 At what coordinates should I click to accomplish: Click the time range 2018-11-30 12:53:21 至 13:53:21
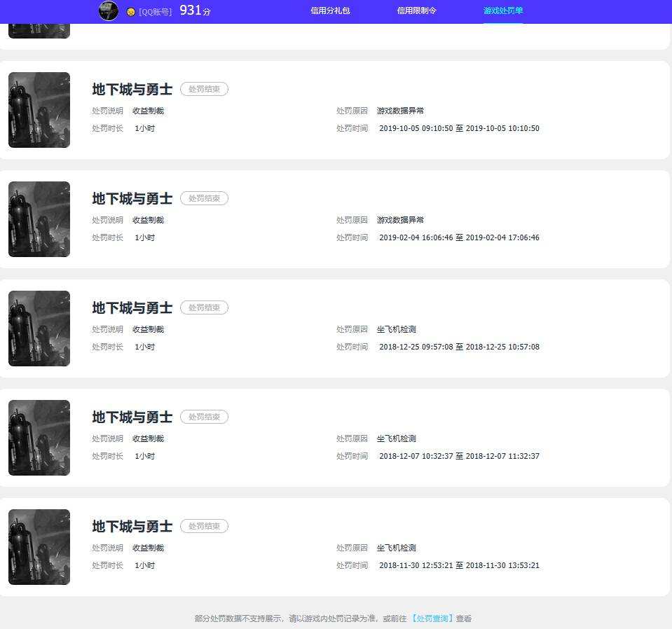point(459,565)
